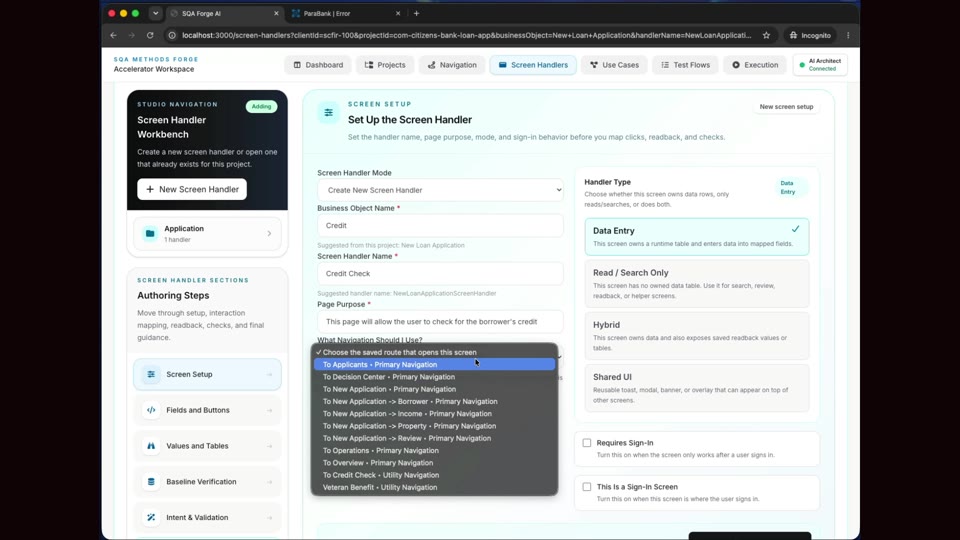960x540 pixels.
Task: Click the site information icon in address bar
Action: (x=172, y=36)
